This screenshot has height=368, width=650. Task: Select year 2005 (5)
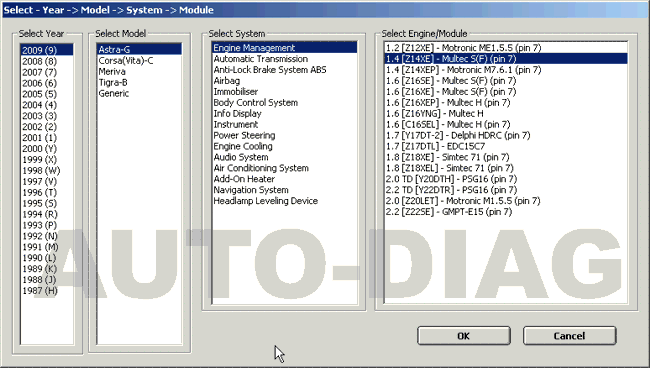pyautogui.click(x=47, y=94)
